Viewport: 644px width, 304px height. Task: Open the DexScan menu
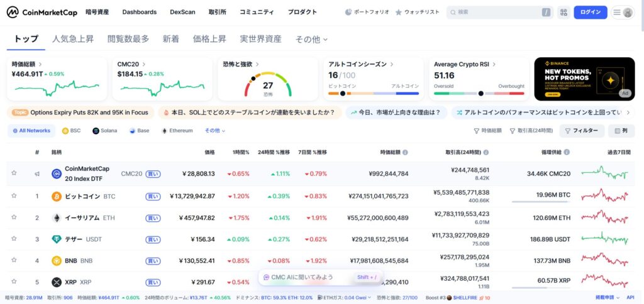tap(183, 13)
